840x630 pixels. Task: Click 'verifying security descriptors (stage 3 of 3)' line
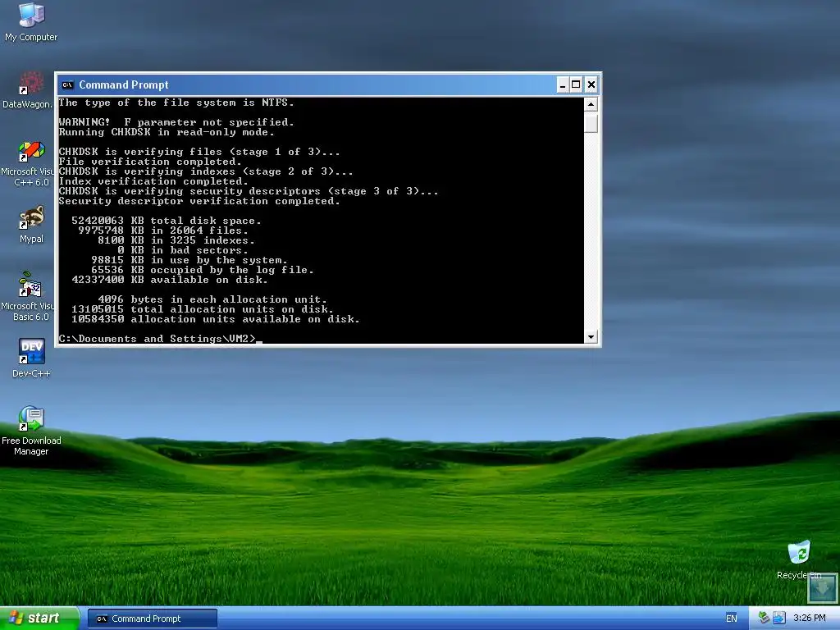coord(249,190)
